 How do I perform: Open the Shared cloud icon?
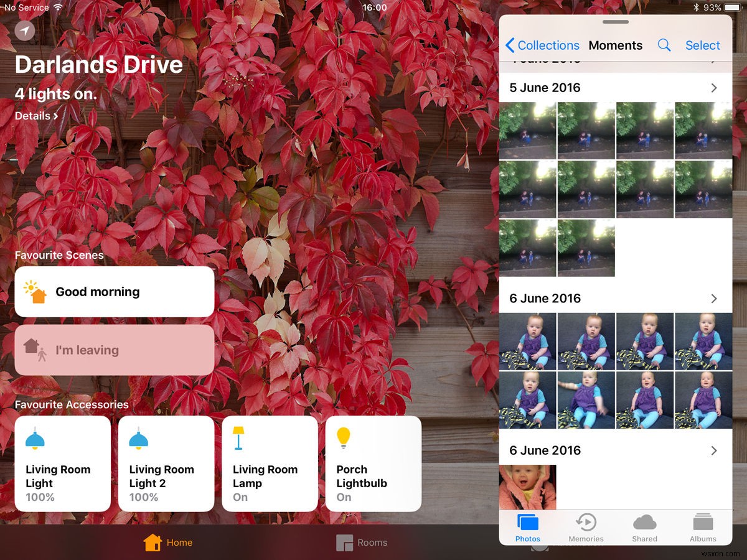click(x=644, y=523)
